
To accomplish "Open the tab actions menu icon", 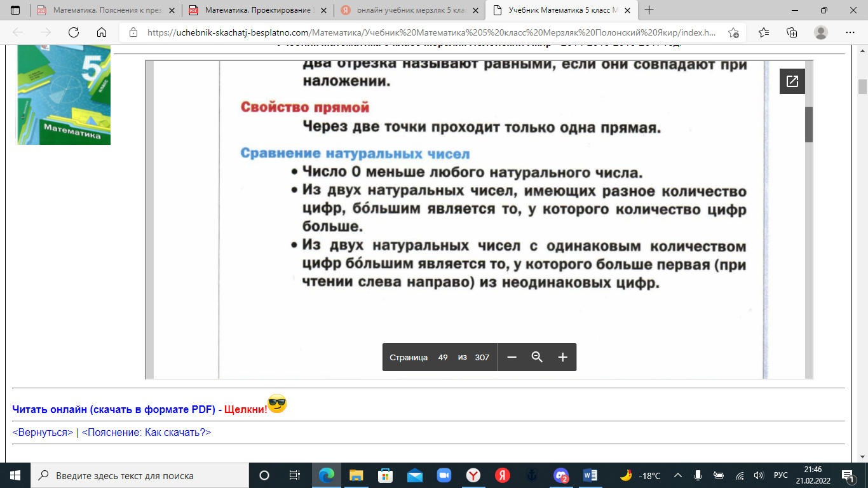I will coord(15,10).
